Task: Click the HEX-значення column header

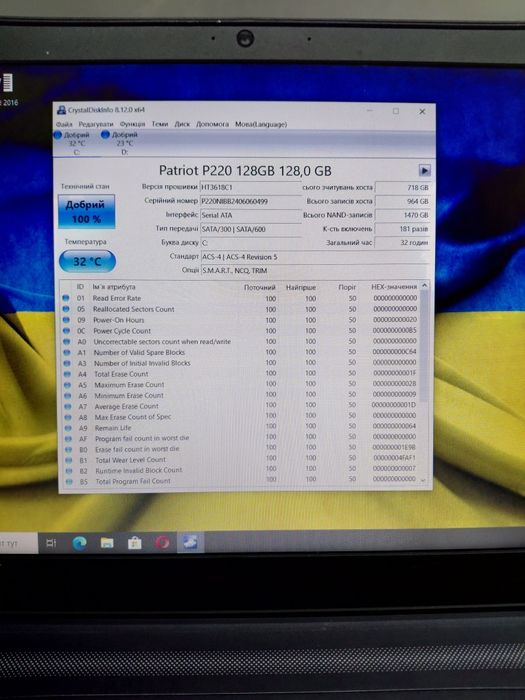Action: coord(394,287)
